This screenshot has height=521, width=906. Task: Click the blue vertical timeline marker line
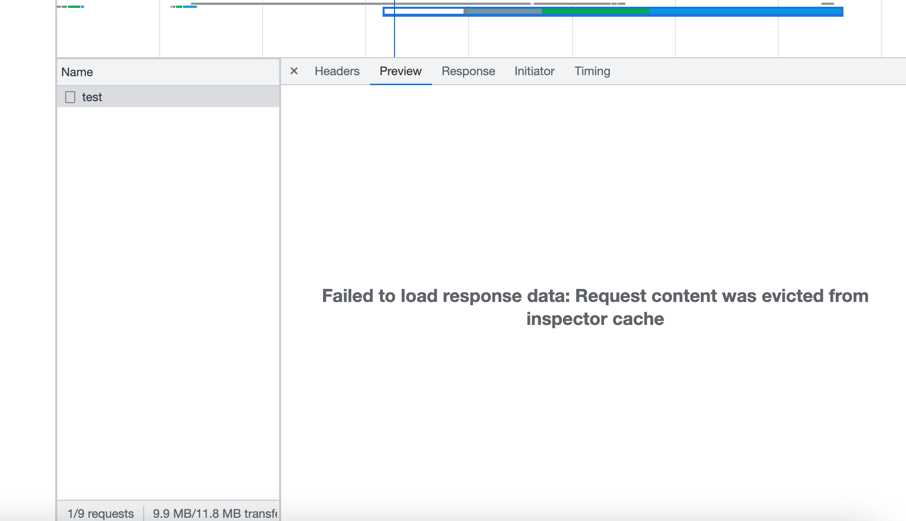pos(394,35)
